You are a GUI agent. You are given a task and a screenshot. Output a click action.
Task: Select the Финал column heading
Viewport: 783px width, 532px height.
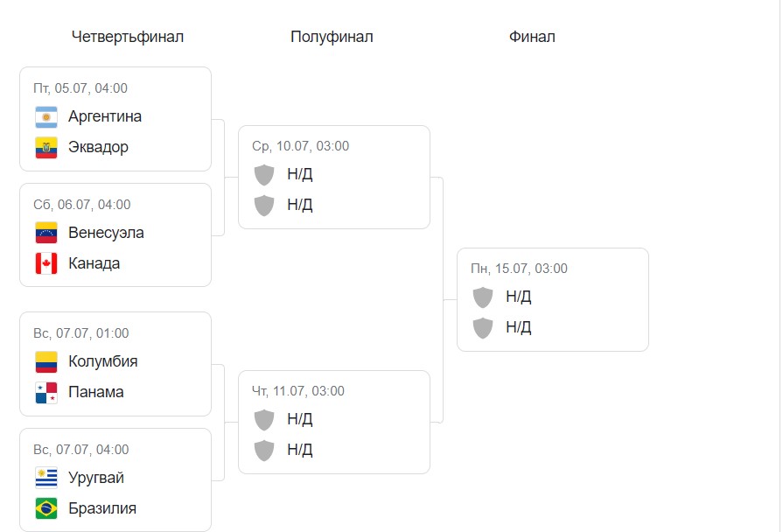(x=532, y=37)
